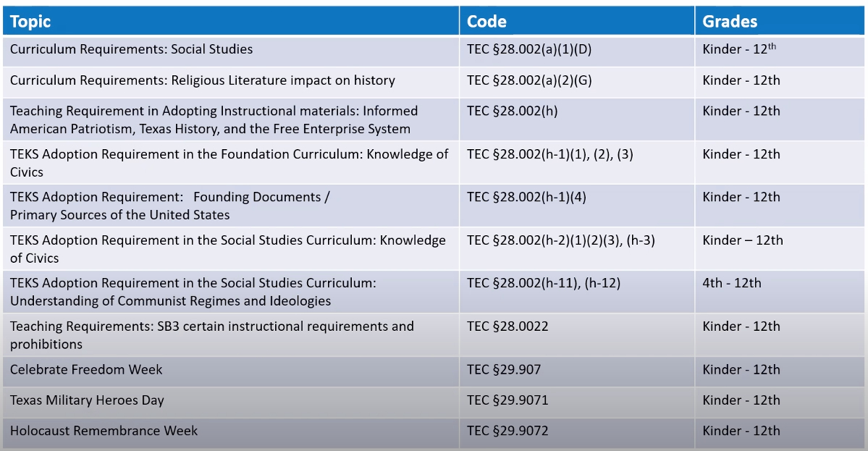Click the 4th - 12th grades cell
Screen dimensions: 868x451
pos(732,283)
